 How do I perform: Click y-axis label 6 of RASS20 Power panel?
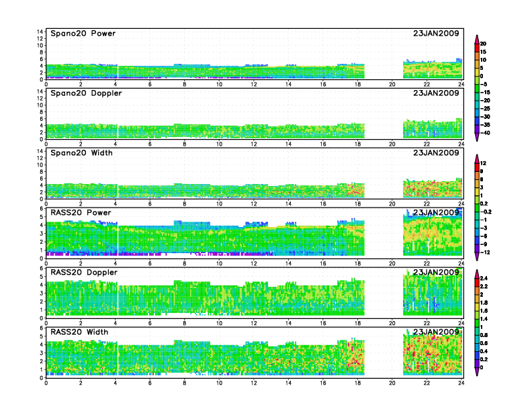tap(42, 209)
